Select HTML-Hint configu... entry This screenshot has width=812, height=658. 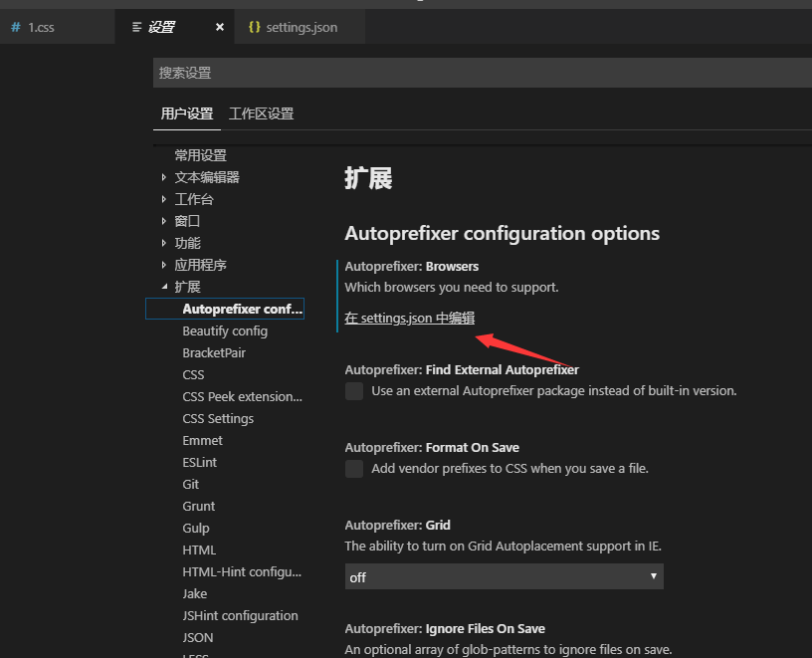242,572
